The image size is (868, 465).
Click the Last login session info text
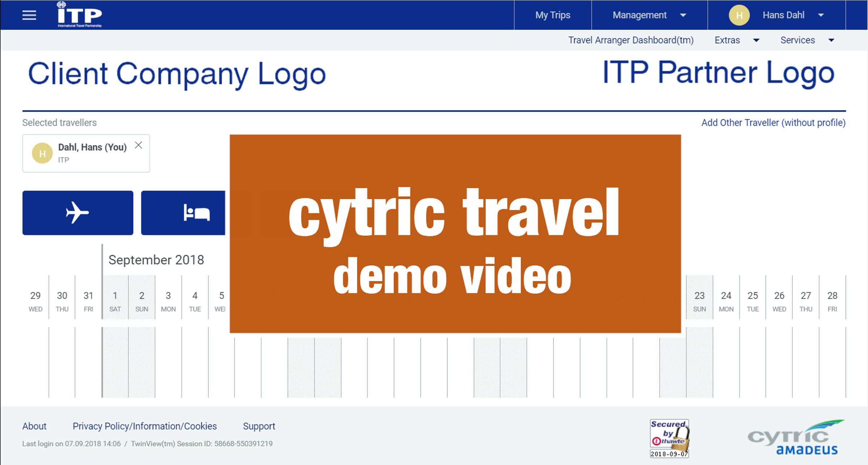pyautogui.click(x=148, y=444)
